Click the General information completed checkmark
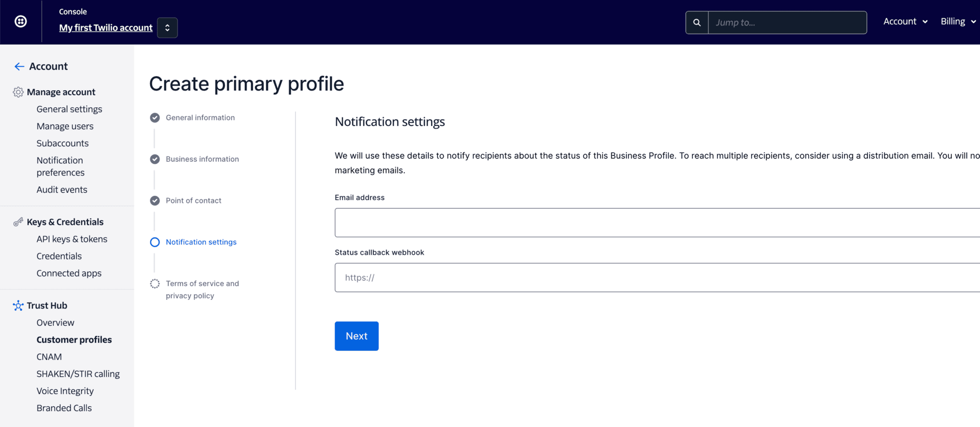The height and width of the screenshot is (427, 980). coord(155,117)
